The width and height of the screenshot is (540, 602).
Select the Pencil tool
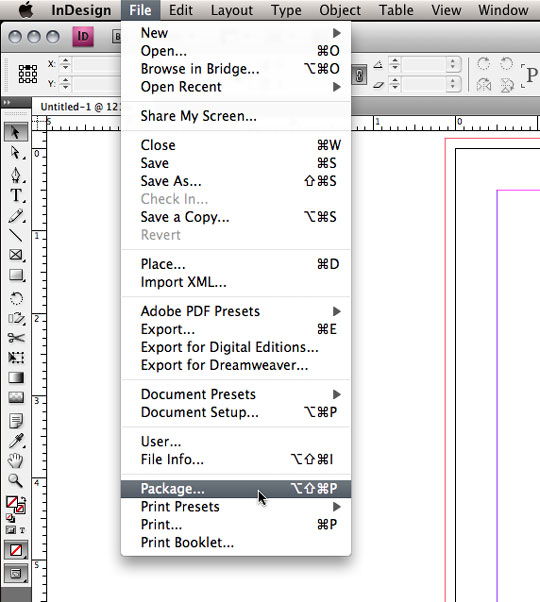16,216
